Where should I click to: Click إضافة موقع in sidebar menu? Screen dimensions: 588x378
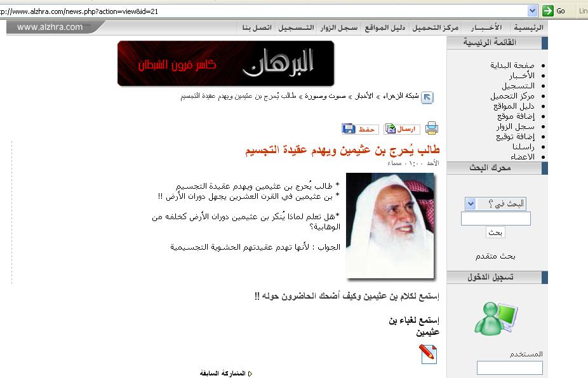[516, 116]
